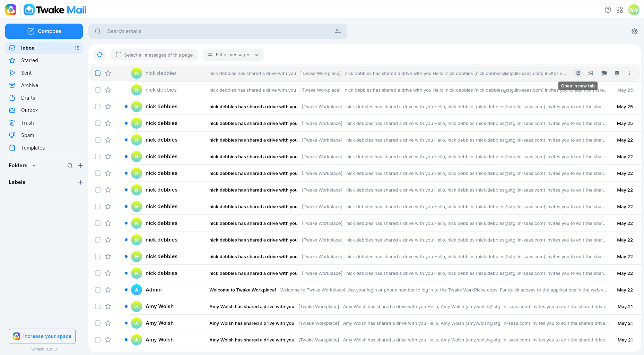Click Open in new tab tooltip label
The width and height of the screenshot is (644, 355).
click(578, 86)
